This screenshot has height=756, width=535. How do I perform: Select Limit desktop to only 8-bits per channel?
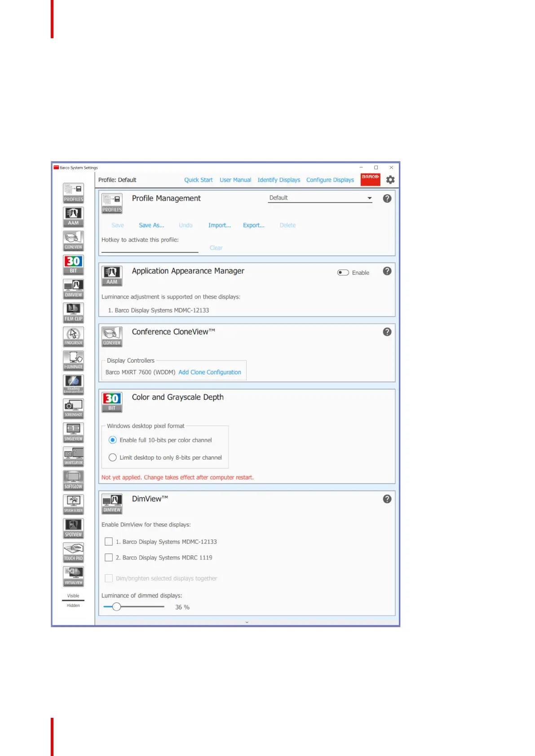pyautogui.click(x=113, y=457)
